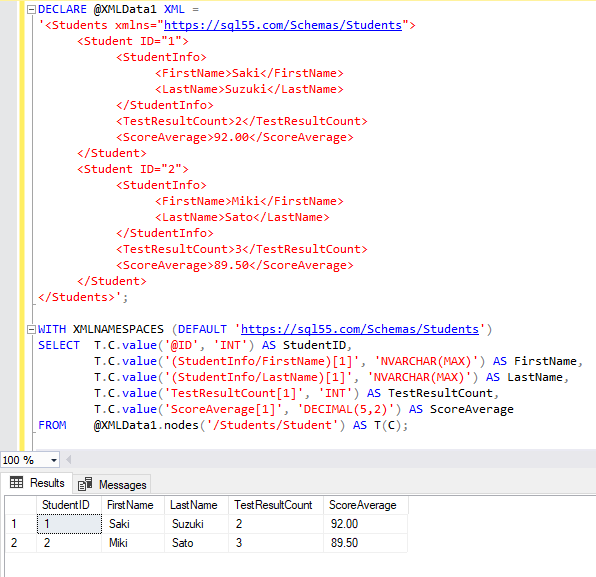596x577 pixels.
Task: Select the ScoreAverage column header
Action: 366,505
